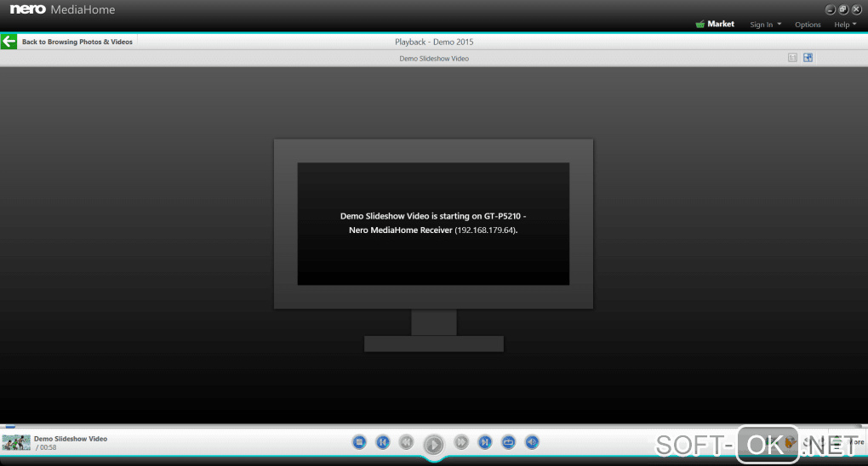
Task: Click the large Play button
Action: [x=433, y=445]
